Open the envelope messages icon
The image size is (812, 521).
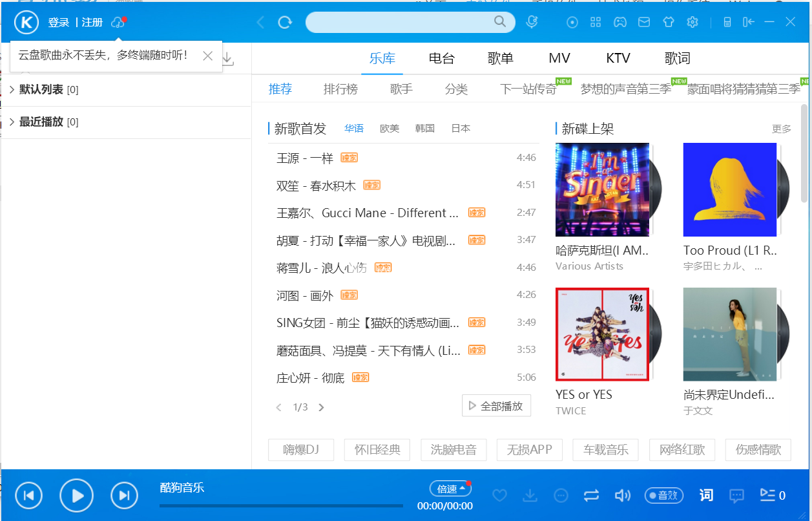(x=644, y=23)
